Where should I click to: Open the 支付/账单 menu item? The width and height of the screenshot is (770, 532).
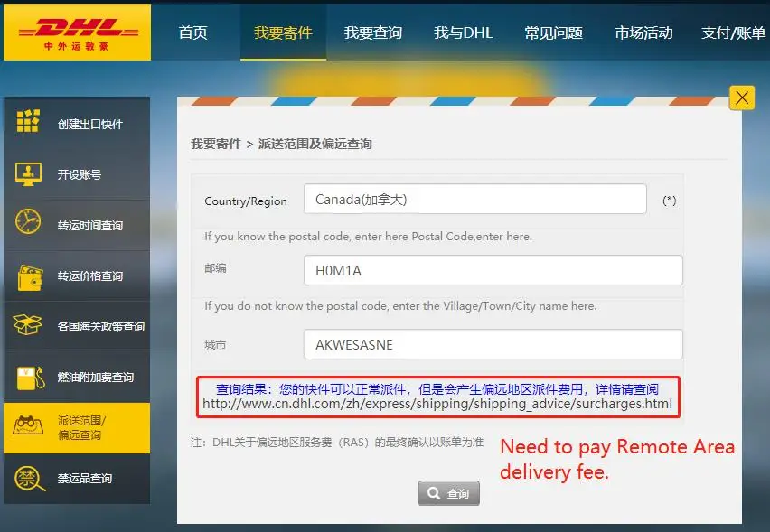tap(733, 33)
